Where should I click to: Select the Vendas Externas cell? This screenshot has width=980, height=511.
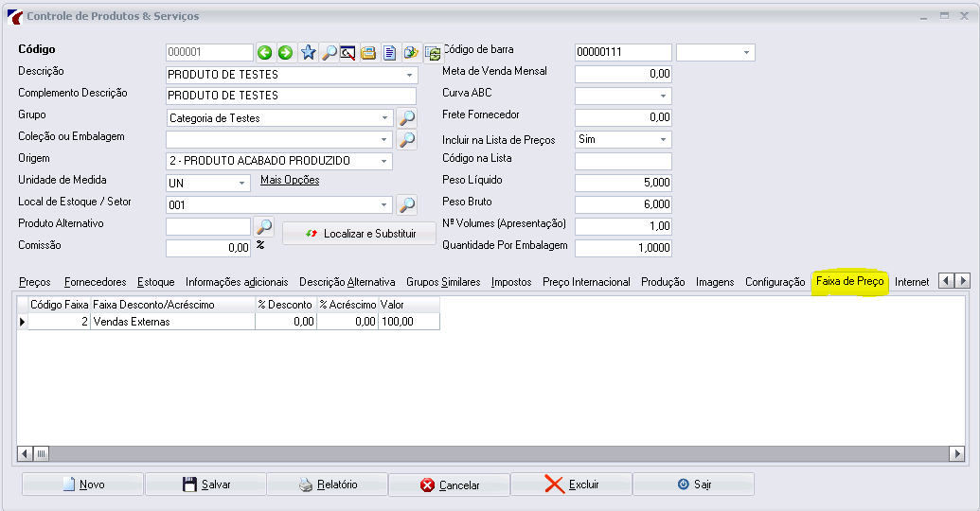tap(172, 322)
